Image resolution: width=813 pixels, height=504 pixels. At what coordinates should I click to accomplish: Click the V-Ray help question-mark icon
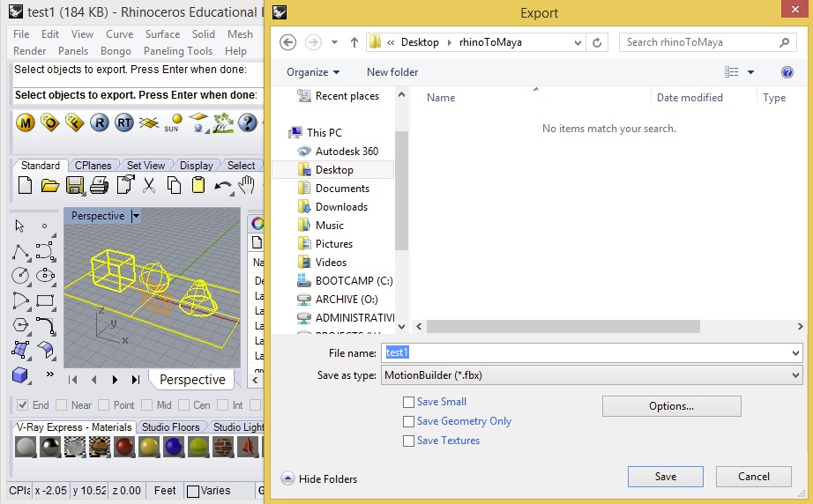click(248, 122)
